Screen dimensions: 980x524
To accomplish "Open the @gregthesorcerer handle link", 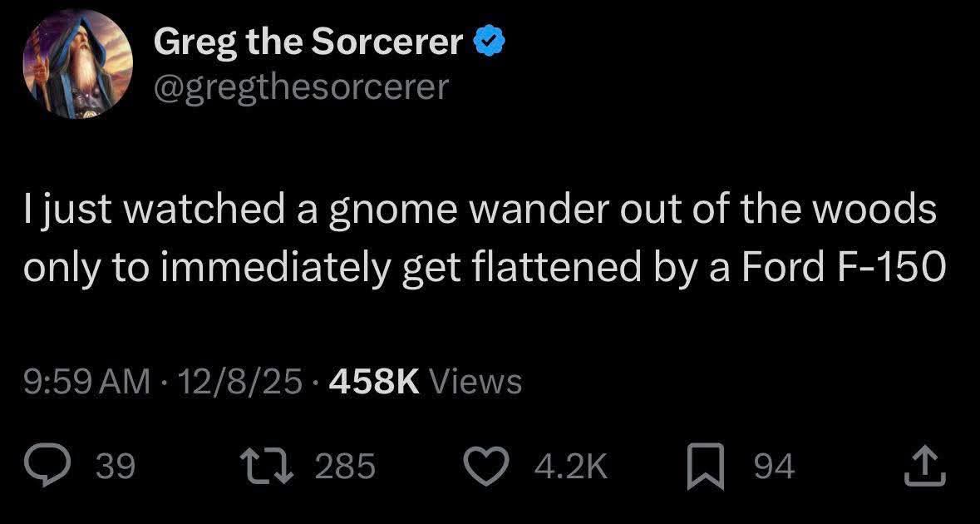I will coord(300,85).
